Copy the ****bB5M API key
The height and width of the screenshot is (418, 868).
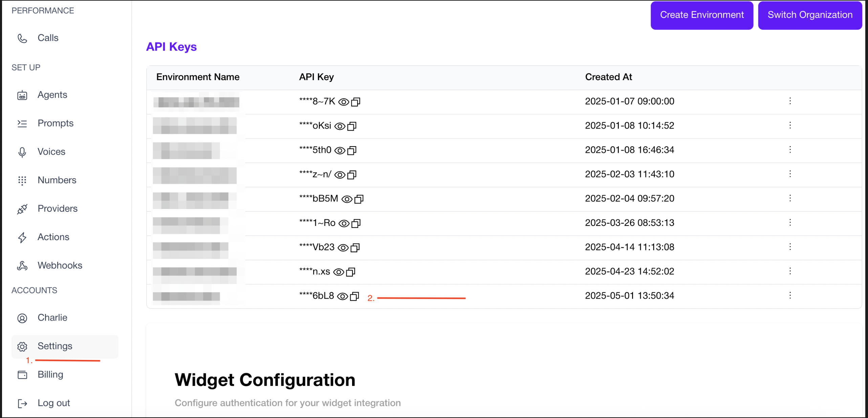(x=359, y=199)
